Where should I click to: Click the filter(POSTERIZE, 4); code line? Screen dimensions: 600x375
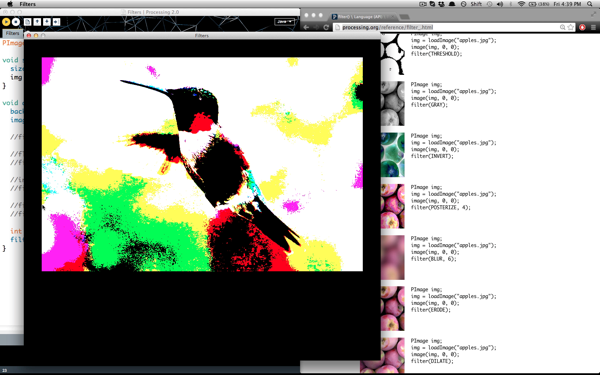(x=440, y=207)
